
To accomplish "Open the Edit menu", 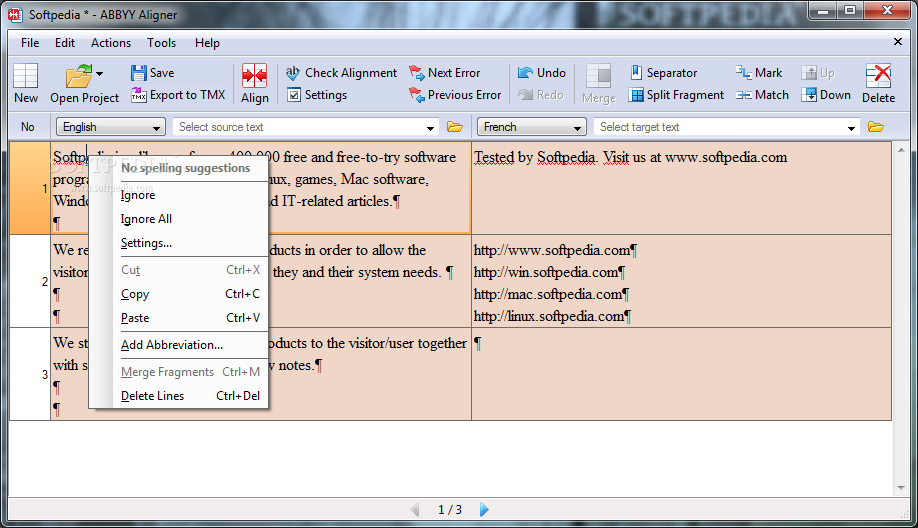I will (x=65, y=43).
